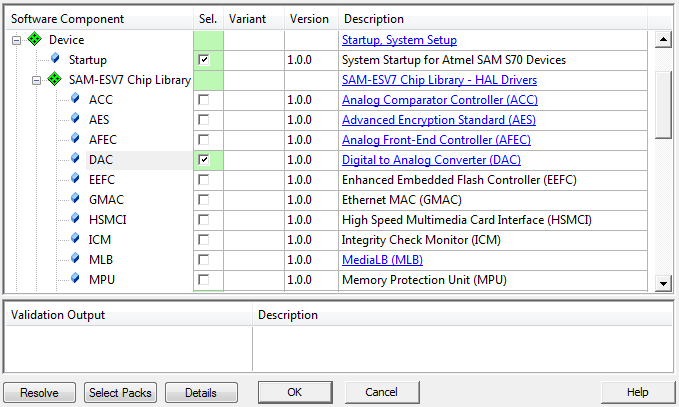The image size is (679, 407).
Task: Click the blue diamond icon next to GMAC
Action: (x=76, y=200)
